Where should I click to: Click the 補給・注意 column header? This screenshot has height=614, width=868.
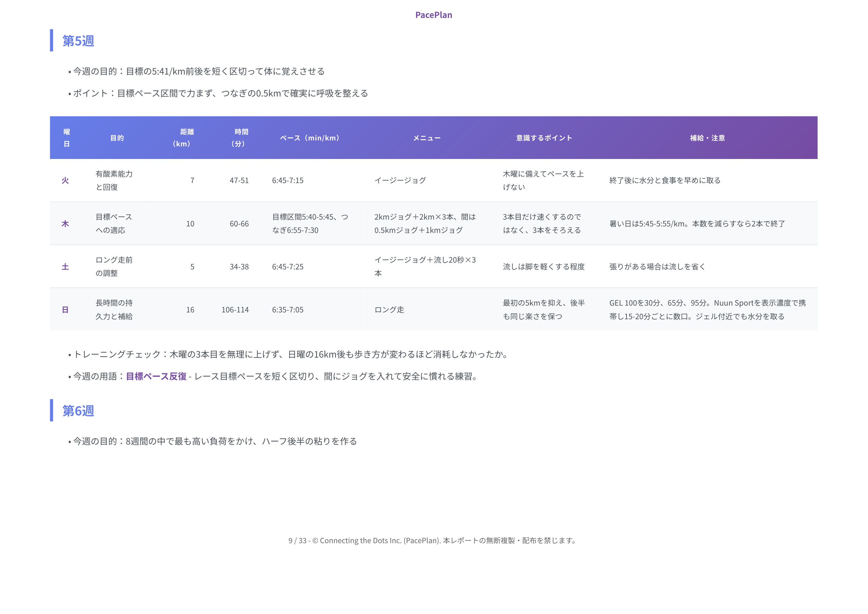(707, 138)
